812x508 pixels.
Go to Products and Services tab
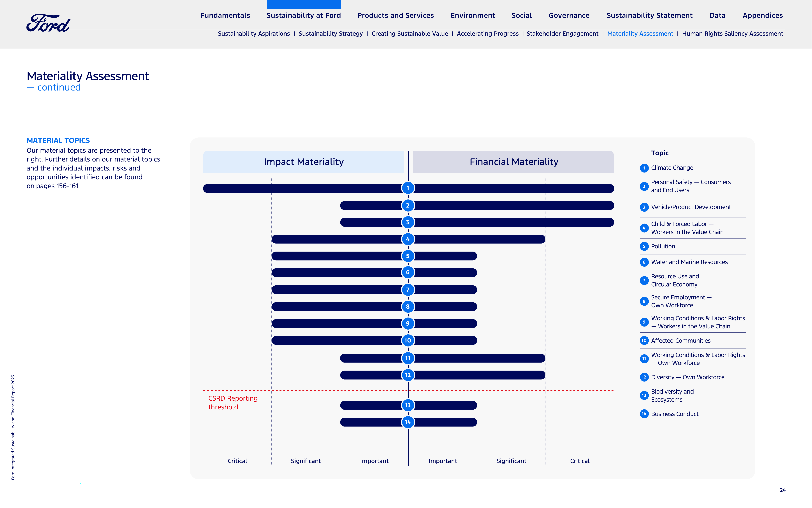click(x=395, y=15)
